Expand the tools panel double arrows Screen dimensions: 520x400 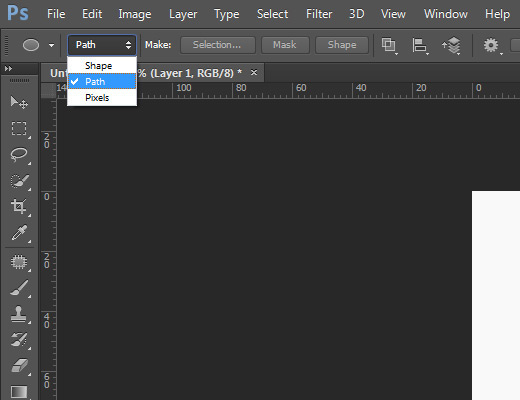pyautogui.click(x=8, y=69)
